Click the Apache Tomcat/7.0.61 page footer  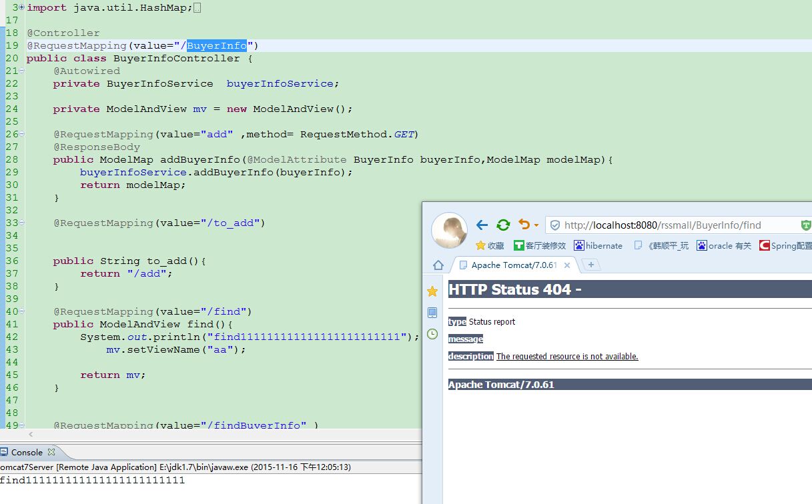pos(501,385)
